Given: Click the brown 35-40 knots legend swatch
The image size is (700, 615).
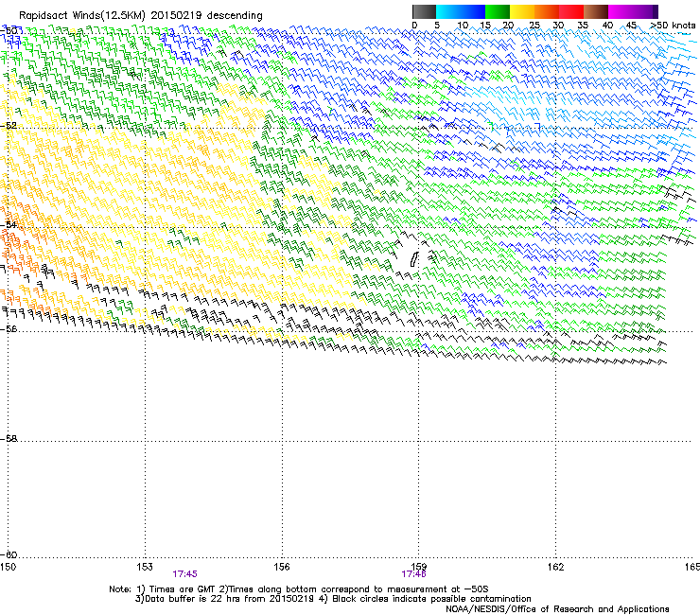Looking at the screenshot, I should click(596, 11).
